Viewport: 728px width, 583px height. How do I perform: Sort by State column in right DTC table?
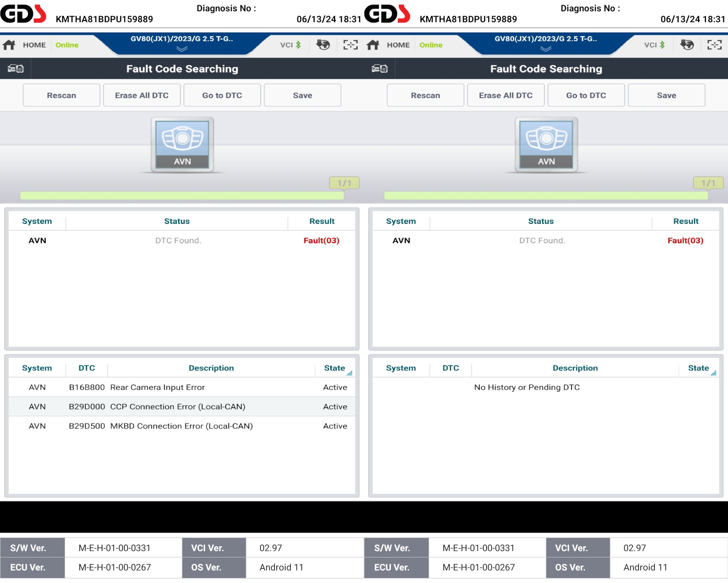(698, 368)
